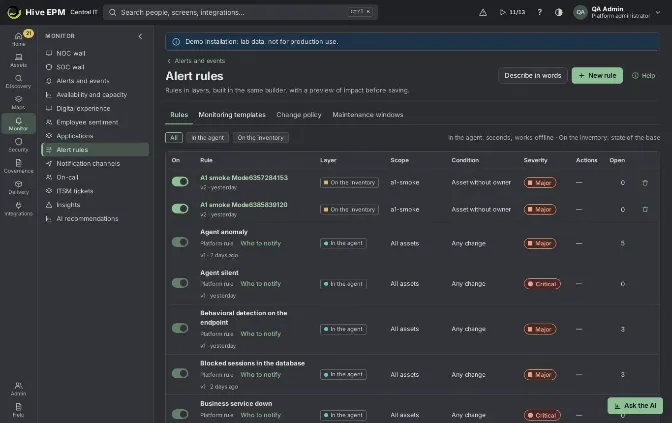Open Availability and capacity
Viewport: 672px width, 423px height.
[x=95, y=94]
